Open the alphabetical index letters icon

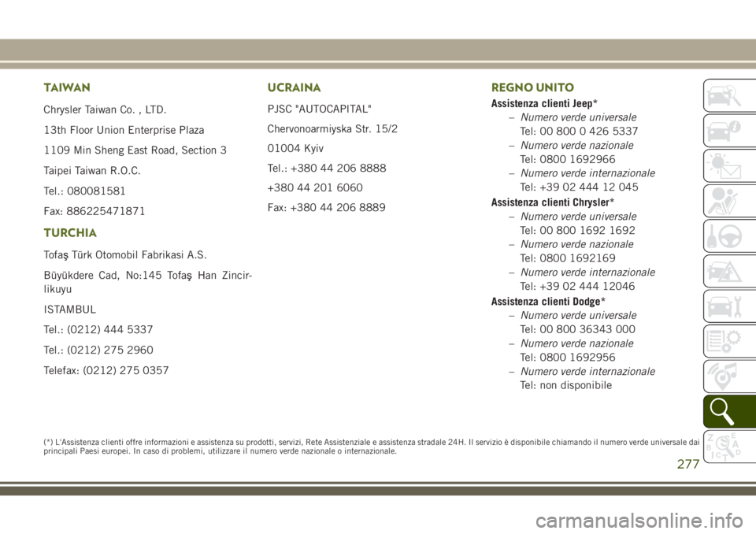click(729, 447)
